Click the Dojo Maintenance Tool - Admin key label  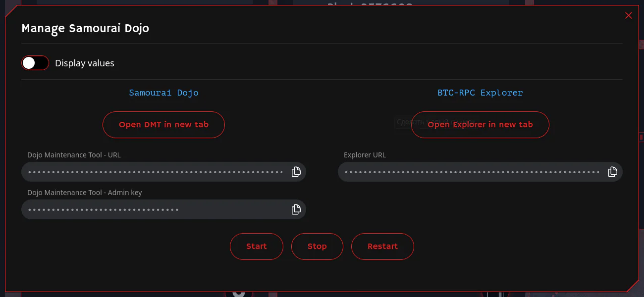(85, 193)
